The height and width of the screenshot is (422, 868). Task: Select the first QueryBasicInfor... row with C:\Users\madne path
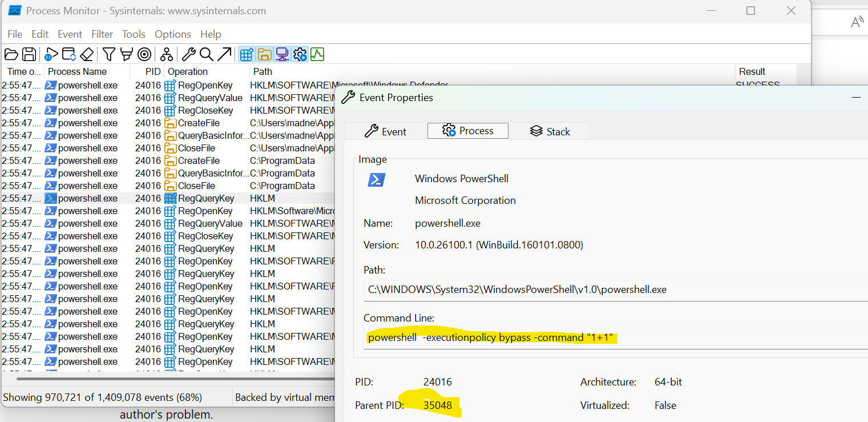click(168, 135)
